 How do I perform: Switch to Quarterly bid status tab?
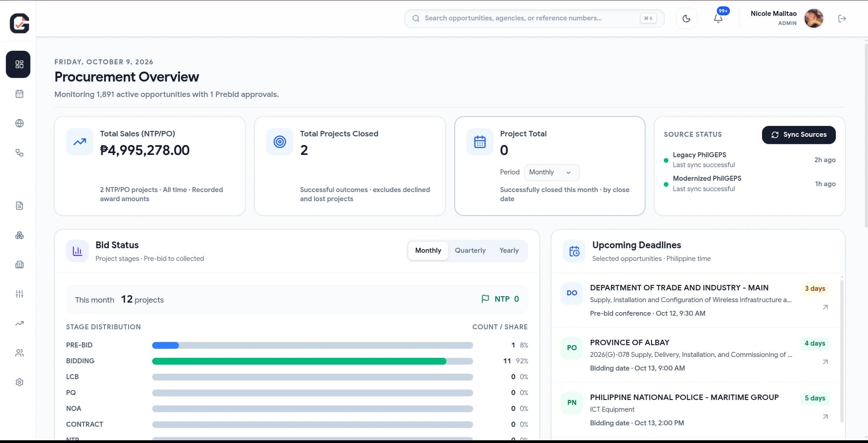[x=470, y=250]
